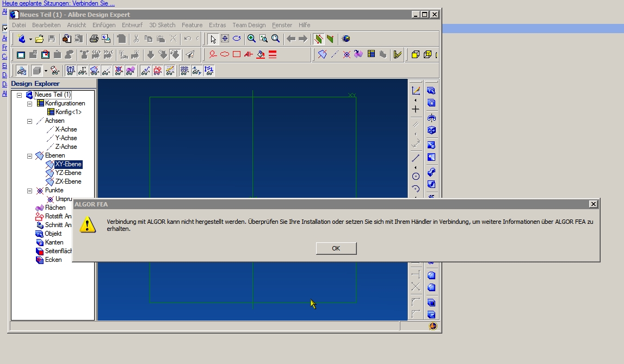This screenshot has height=364, width=624.
Task: Click OK in the ALGOR FEA dialog
Action: (x=336, y=248)
